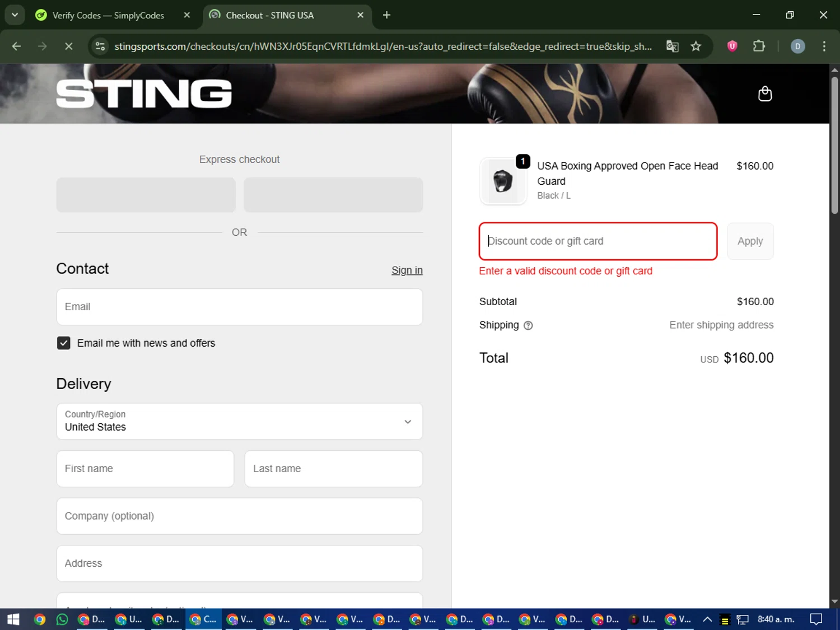840x630 pixels.
Task: Stop page loading with the X button
Action: point(68,46)
